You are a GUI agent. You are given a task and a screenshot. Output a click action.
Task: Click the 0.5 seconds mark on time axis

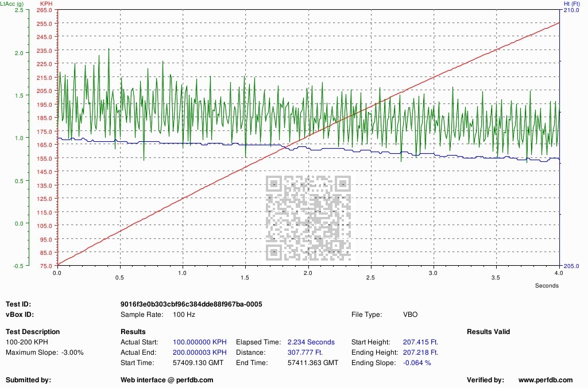120,274
